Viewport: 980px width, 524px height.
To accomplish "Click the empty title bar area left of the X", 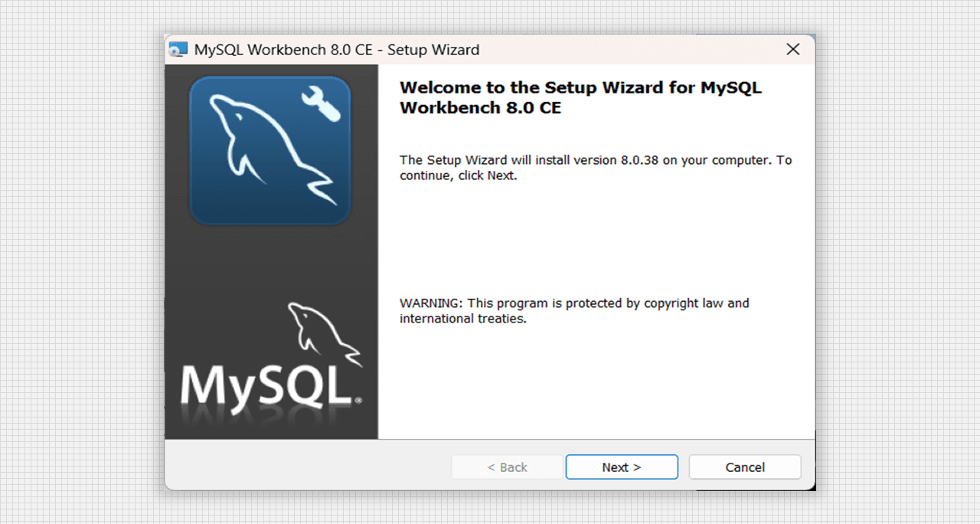I will (x=628, y=50).
